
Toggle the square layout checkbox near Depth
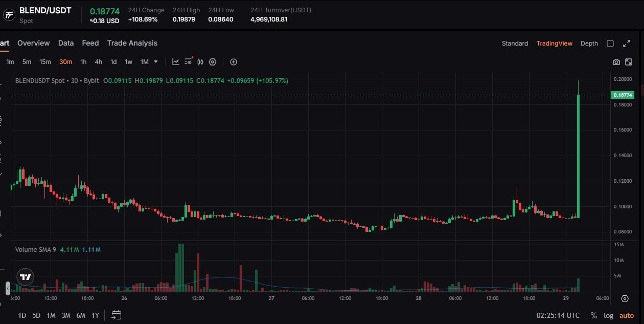pyautogui.click(x=610, y=44)
